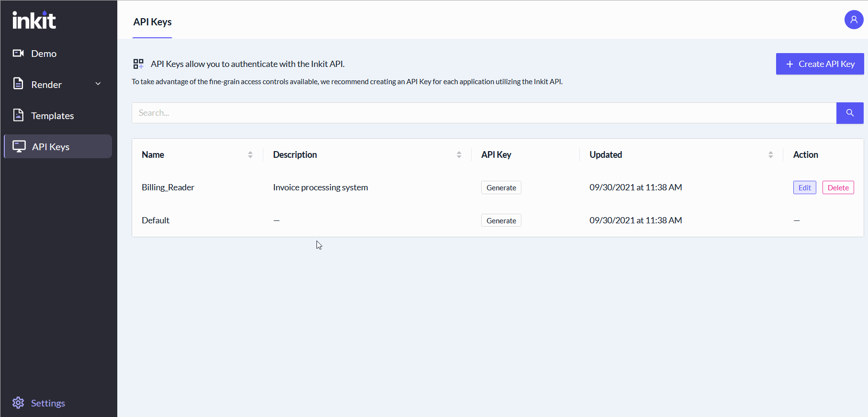Select API Keys in sidebar

(58, 146)
